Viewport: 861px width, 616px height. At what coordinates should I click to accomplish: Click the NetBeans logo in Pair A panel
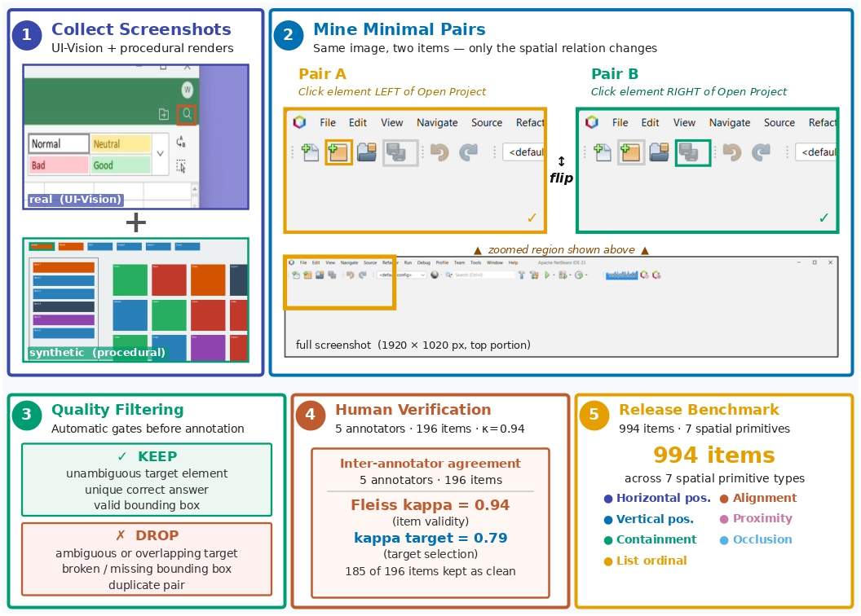(299, 121)
